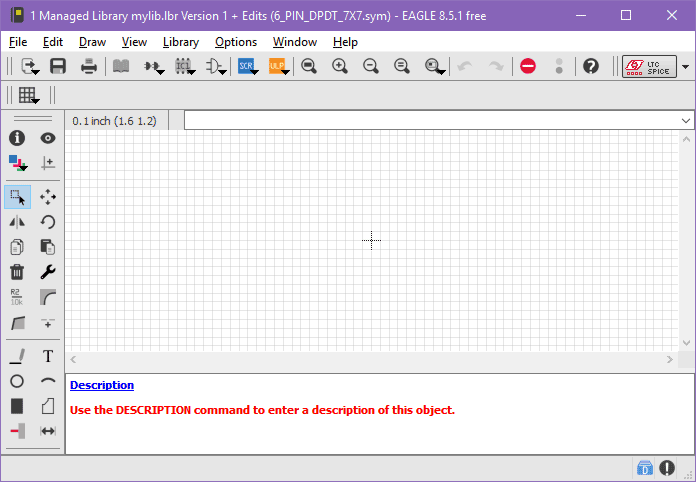The width and height of the screenshot is (696, 482).
Task: Click the Print icon
Action: (x=89, y=66)
